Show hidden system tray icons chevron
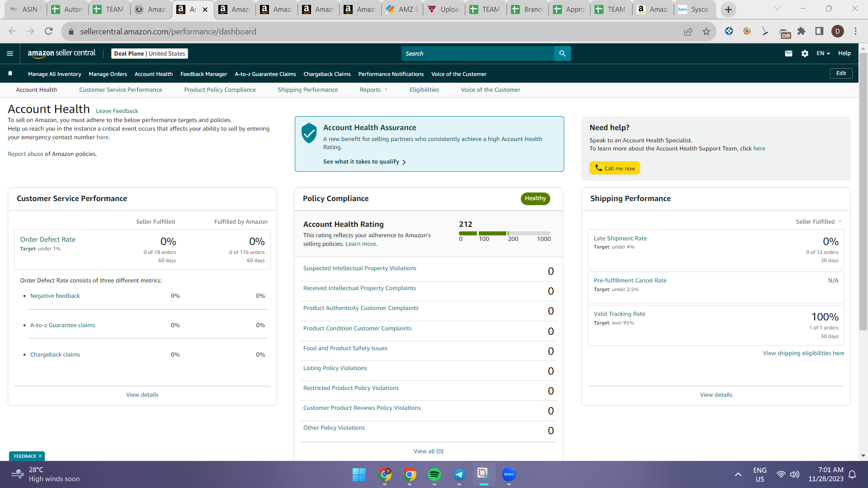The image size is (868, 488). [x=738, y=474]
